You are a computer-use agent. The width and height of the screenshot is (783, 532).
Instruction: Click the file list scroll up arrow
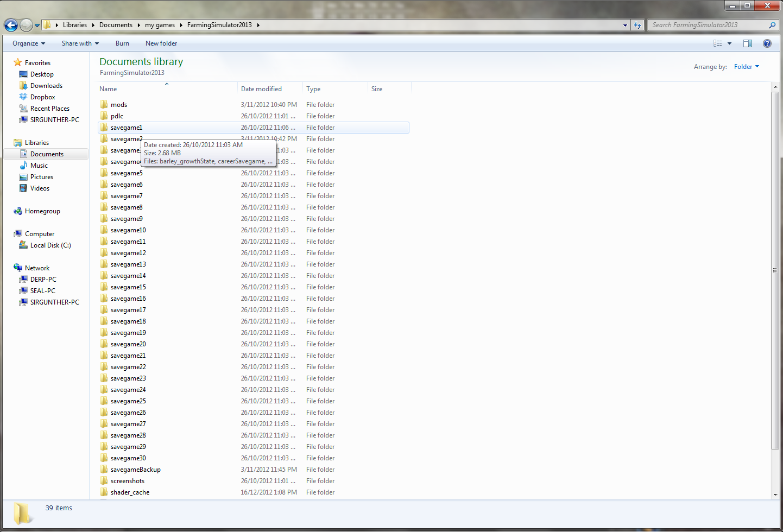775,87
